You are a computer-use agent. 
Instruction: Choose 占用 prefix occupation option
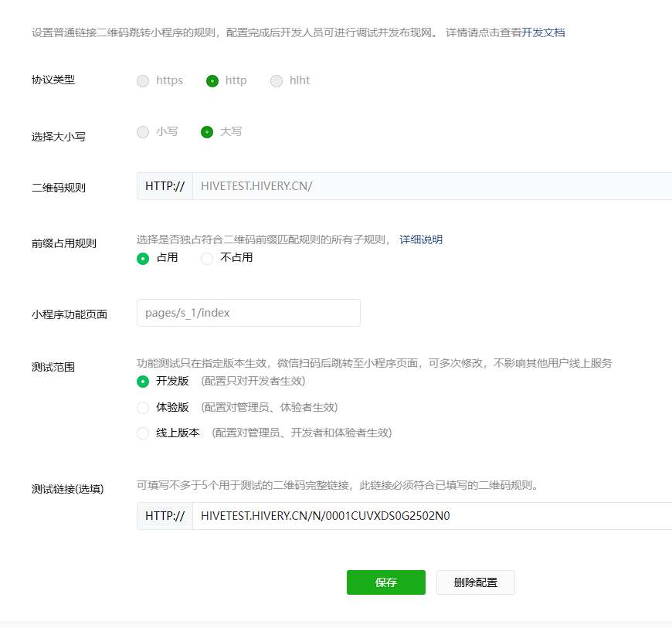pyautogui.click(x=143, y=259)
